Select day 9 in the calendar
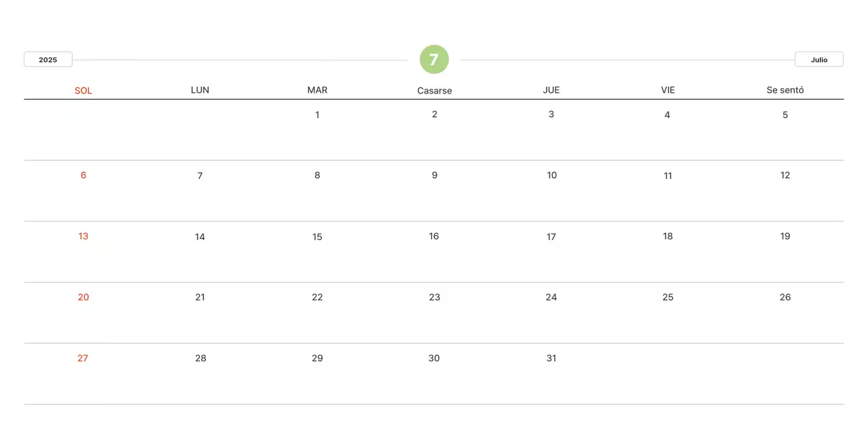The image size is (868, 425). tap(435, 175)
